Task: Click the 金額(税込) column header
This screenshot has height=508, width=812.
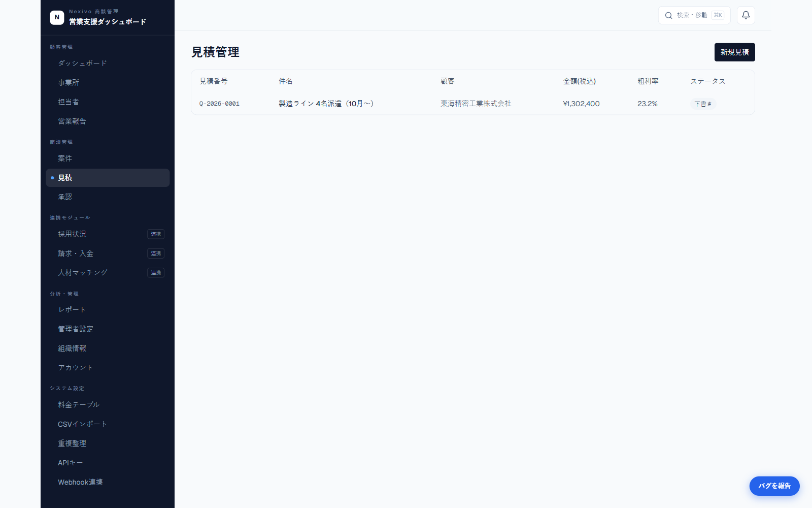Action: (x=580, y=81)
